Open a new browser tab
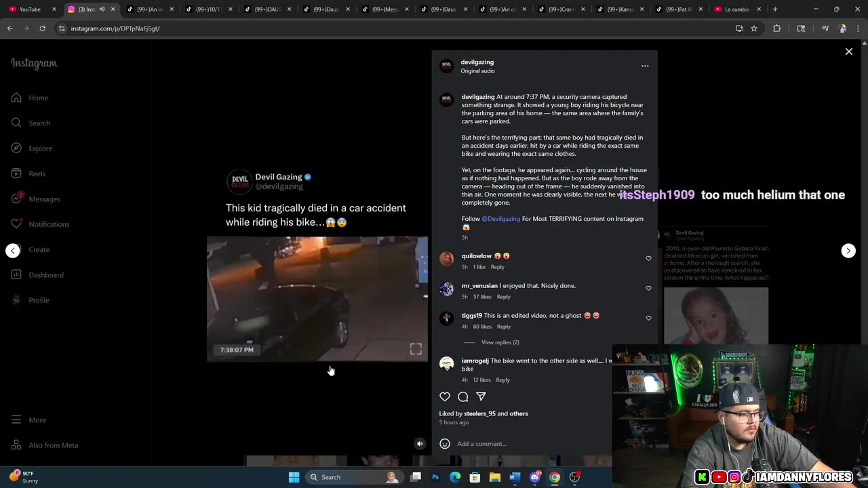This screenshot has width=868, height=488. (x=775, y=9)
